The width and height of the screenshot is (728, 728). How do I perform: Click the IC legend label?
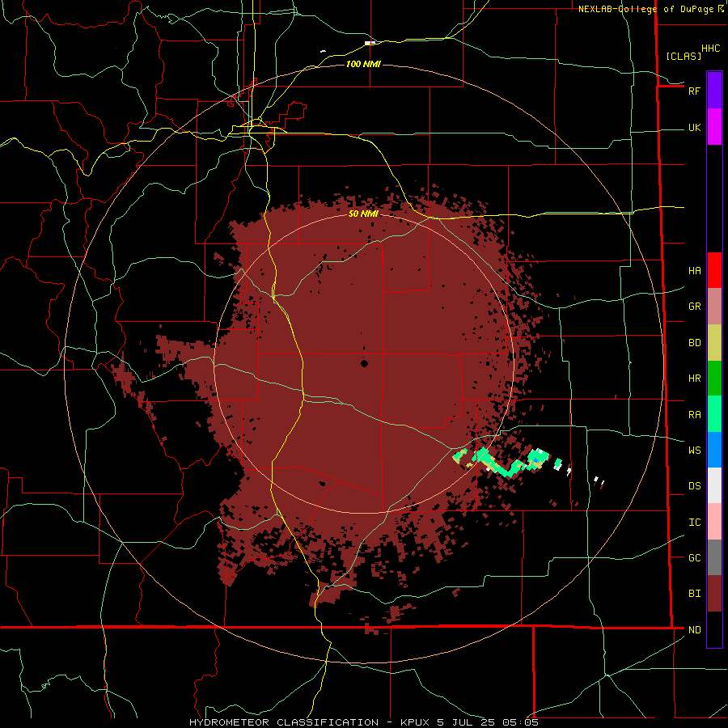click(x=694, y=522)
